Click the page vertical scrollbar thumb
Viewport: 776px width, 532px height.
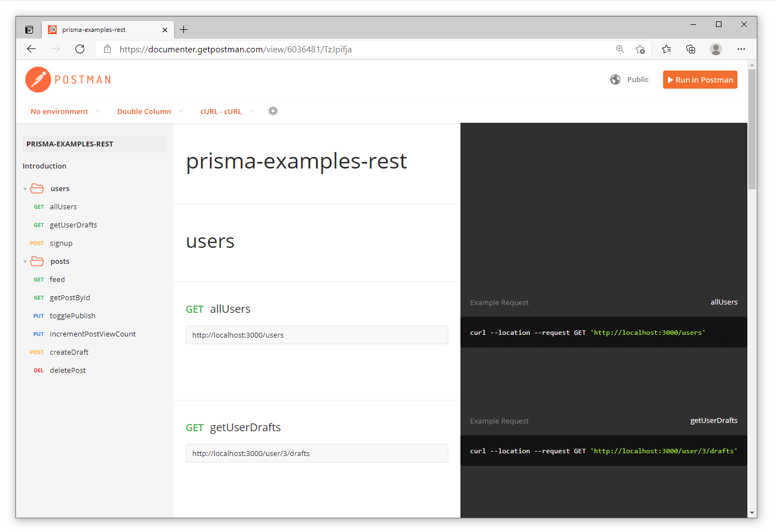pyautogui.click(x=752, y=129)
